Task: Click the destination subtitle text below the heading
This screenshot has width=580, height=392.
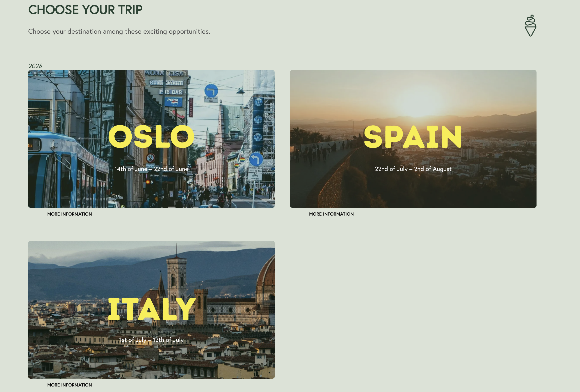Action: [x=119, y=32]
